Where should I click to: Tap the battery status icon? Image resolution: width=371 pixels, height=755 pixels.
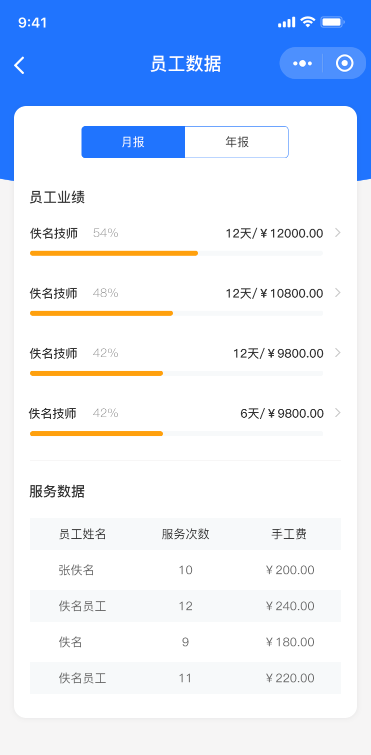pyautogui.click(x=333, y=22)
